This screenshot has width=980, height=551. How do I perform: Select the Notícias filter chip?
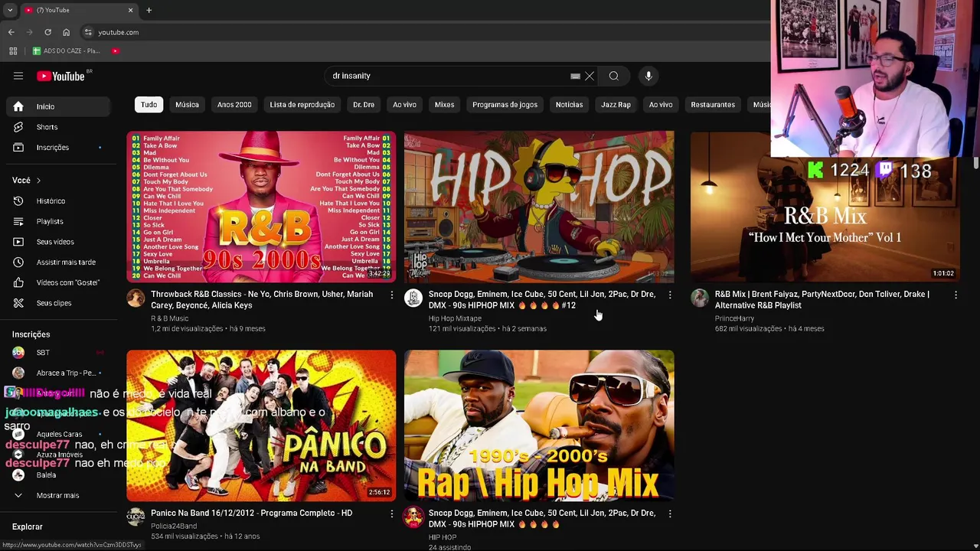(x=569, y=105)
